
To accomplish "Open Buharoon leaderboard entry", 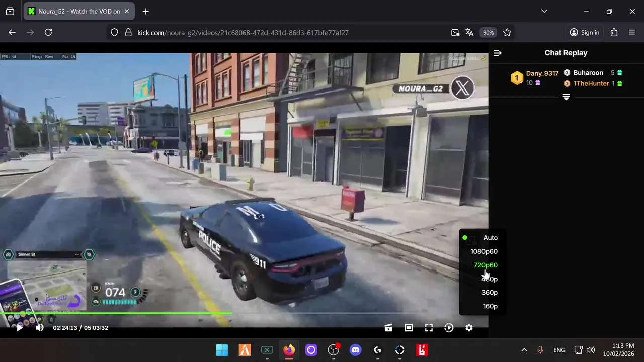I will tap(588, 73).
